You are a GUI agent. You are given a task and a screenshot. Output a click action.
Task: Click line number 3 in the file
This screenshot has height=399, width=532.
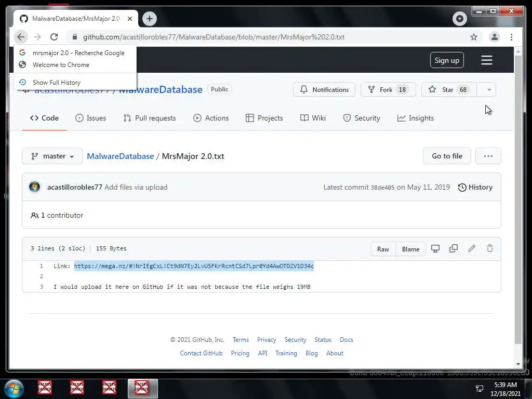(x=42, y=287)
